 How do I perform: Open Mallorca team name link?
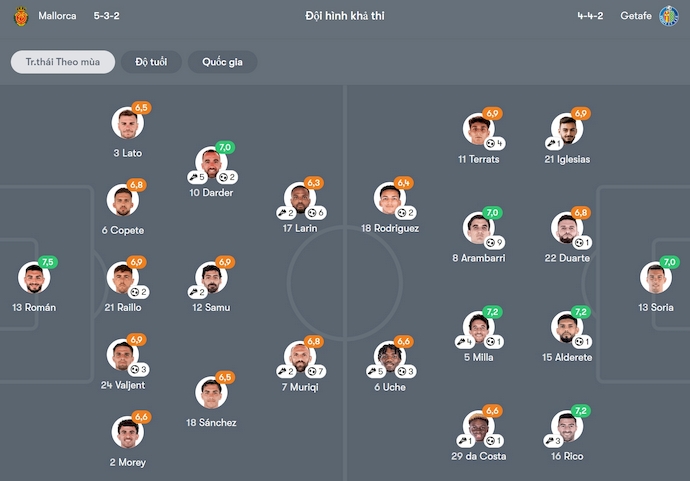pyautogui.click(x=57, y=16)
